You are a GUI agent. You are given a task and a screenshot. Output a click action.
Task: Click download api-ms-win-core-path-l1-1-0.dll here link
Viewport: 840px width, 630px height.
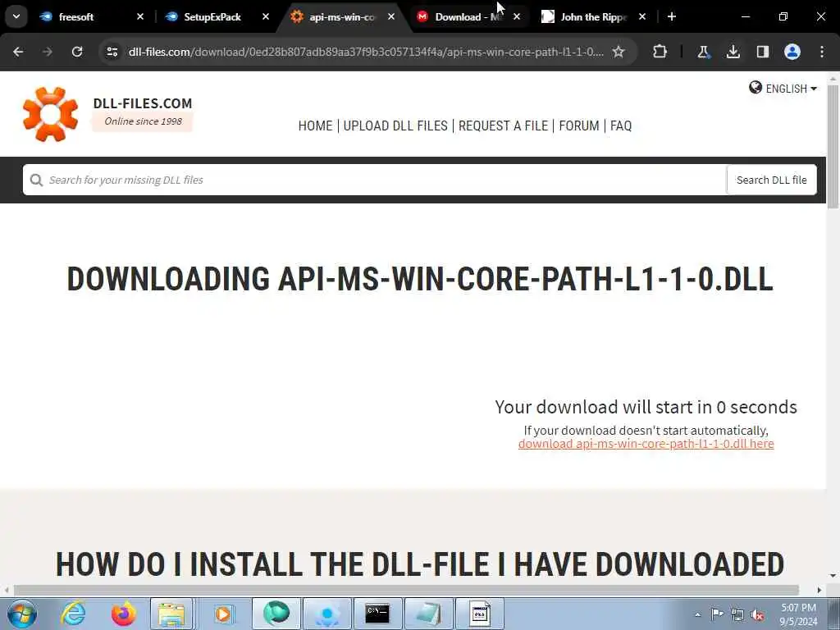pyautogui.click(x=646, y=444)
